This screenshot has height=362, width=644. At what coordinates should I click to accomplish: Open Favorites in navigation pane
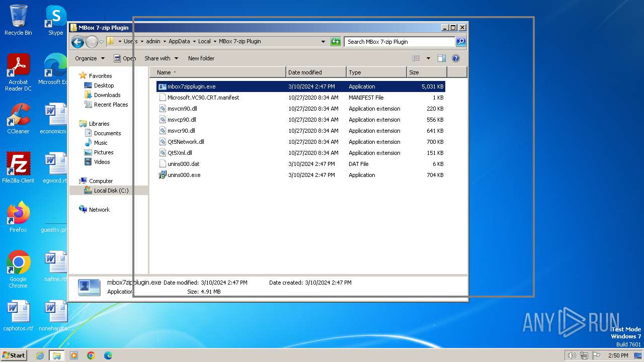coord(100,76)
